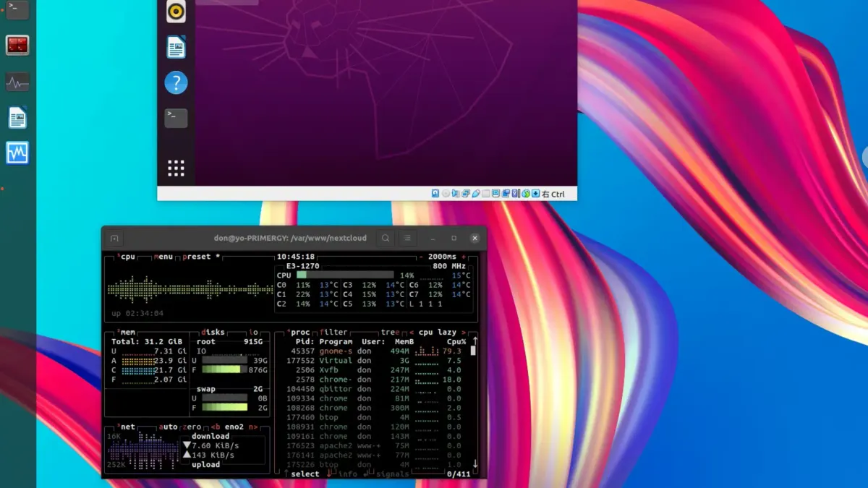
Task: Toggle the btop proc box label
Action: point(299,332)
